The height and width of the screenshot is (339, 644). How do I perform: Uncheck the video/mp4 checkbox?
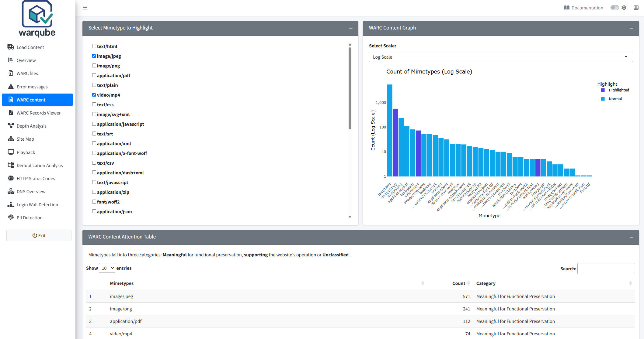coord(94,94)
